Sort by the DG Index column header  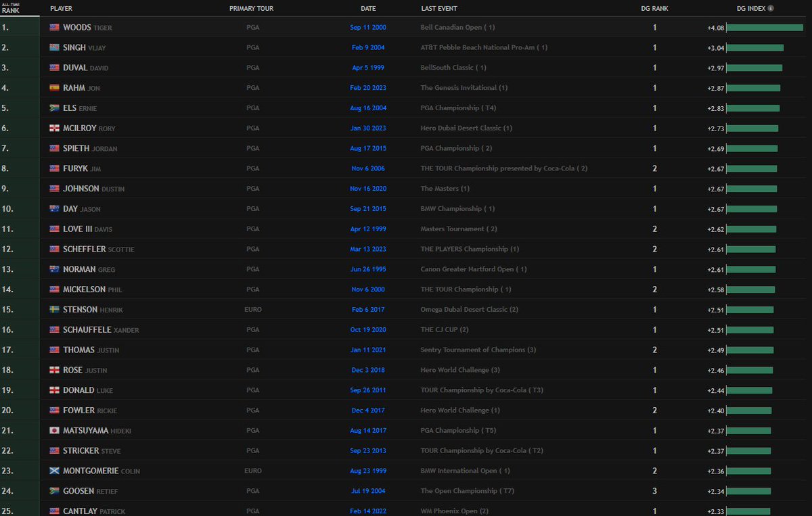[751, 9]
